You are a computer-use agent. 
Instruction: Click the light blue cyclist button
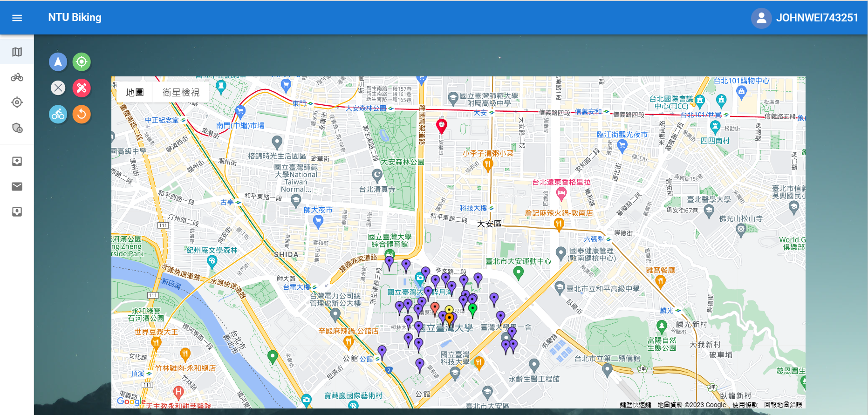[x=58, y=115]
